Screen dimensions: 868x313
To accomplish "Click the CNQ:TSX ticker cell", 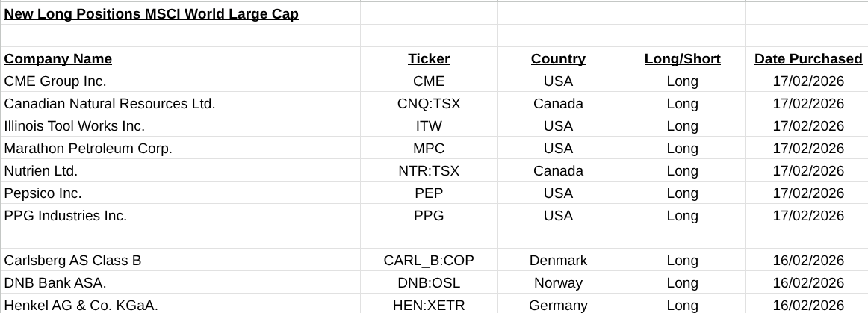I will [429, 104].
